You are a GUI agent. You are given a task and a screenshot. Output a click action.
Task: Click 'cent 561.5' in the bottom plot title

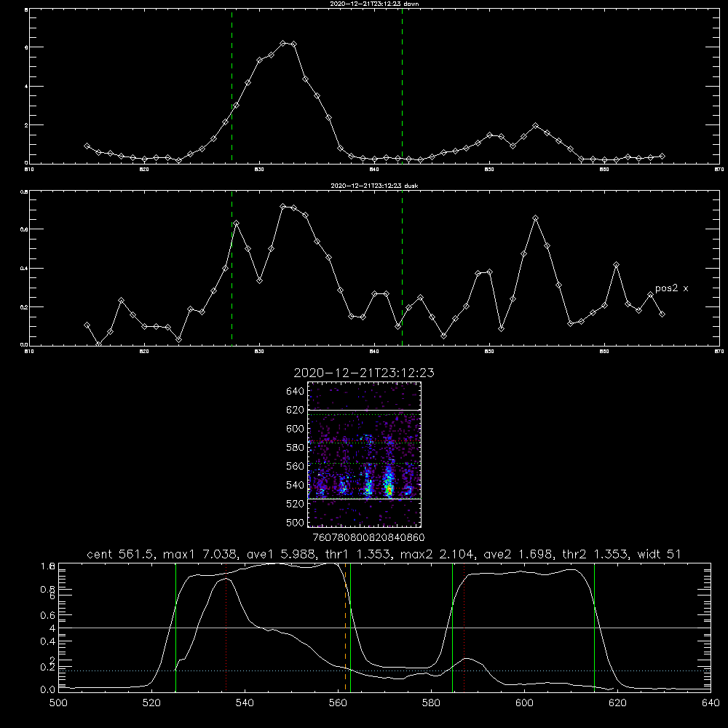[120, 554]
